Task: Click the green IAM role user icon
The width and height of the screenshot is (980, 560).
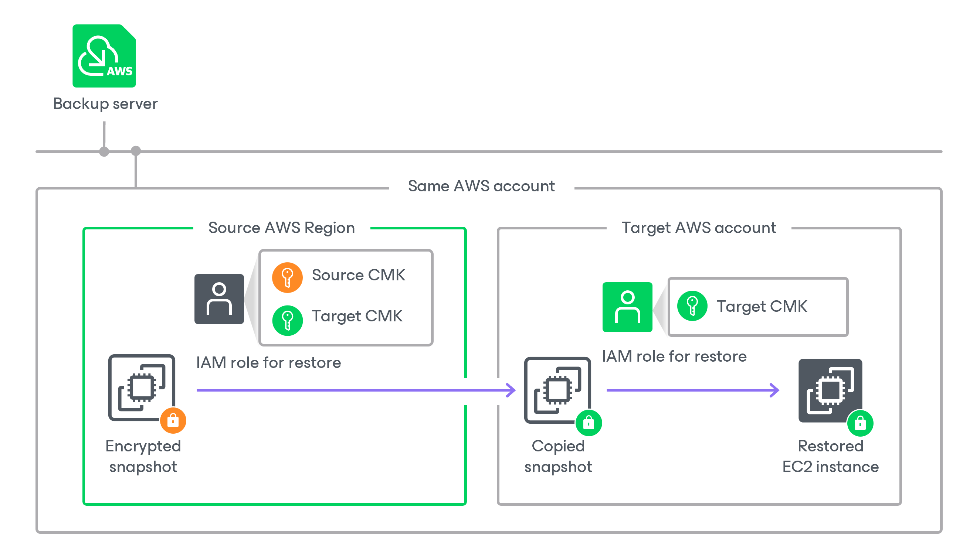Action: [x=627, y=307]
